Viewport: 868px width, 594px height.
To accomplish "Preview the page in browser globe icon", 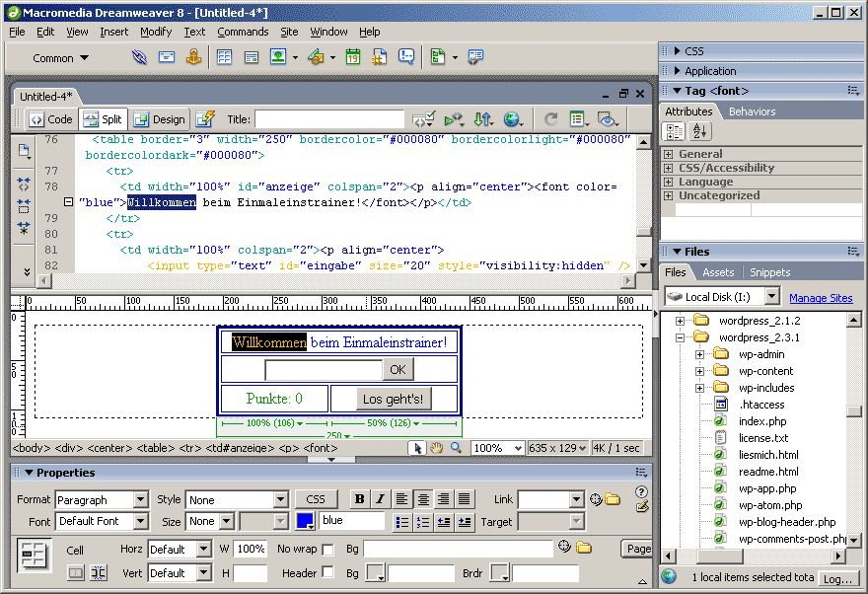I will [514, 119].
